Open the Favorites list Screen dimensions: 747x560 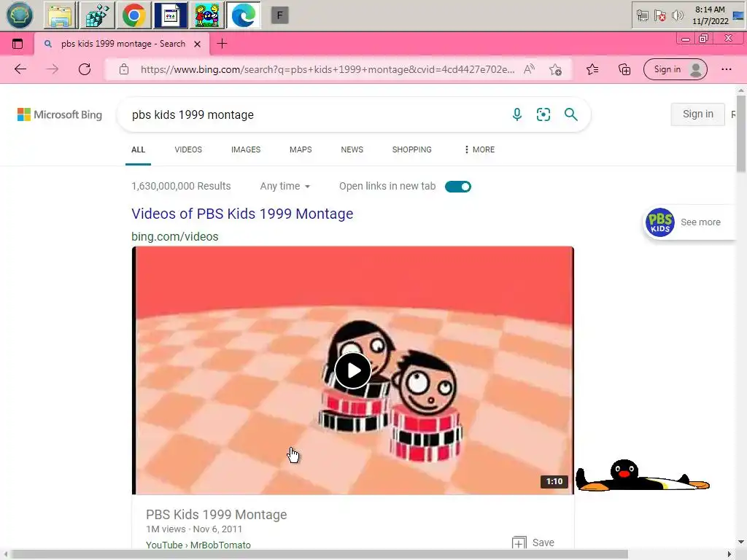[592, 69]
